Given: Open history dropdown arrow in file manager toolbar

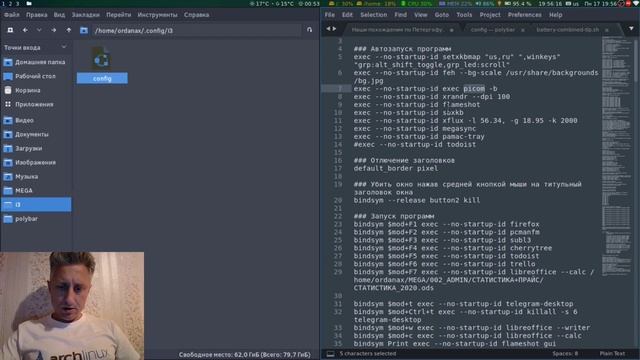Looking at the screenshot, I should coord(39,30).
